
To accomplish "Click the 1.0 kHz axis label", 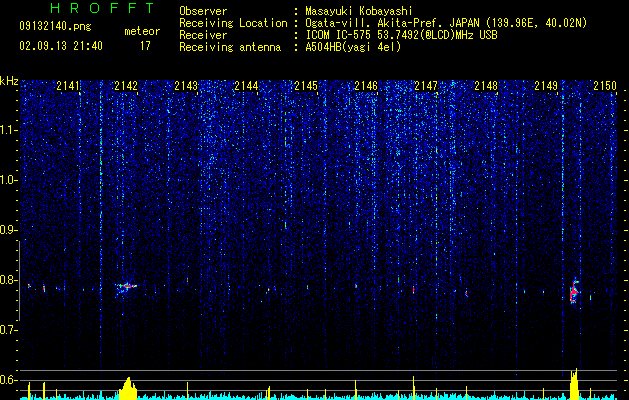I will click(x=8, y=180).
